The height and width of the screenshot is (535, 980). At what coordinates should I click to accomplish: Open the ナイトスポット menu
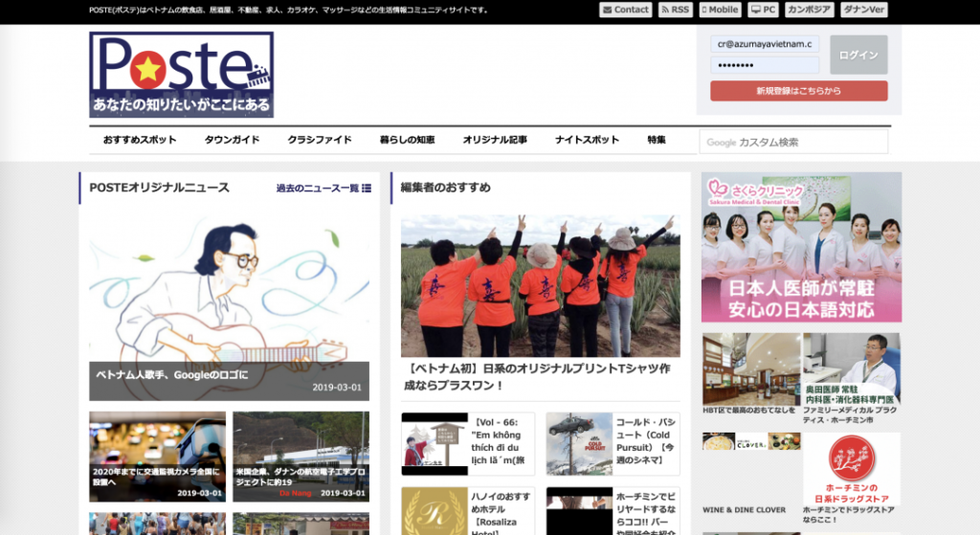[x=587, y=140]
